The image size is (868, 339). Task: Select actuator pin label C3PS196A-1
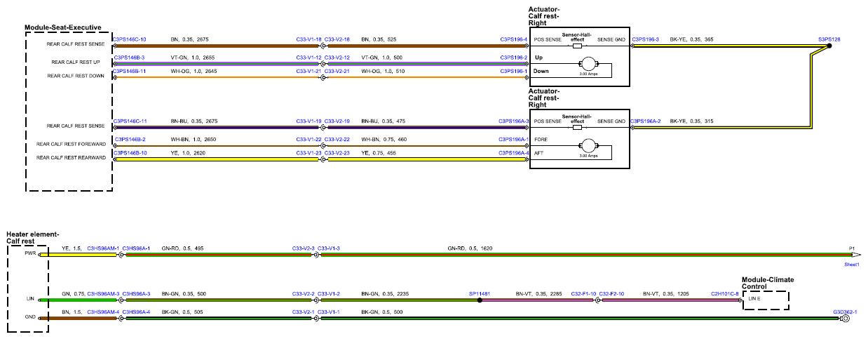pos(513,140)
